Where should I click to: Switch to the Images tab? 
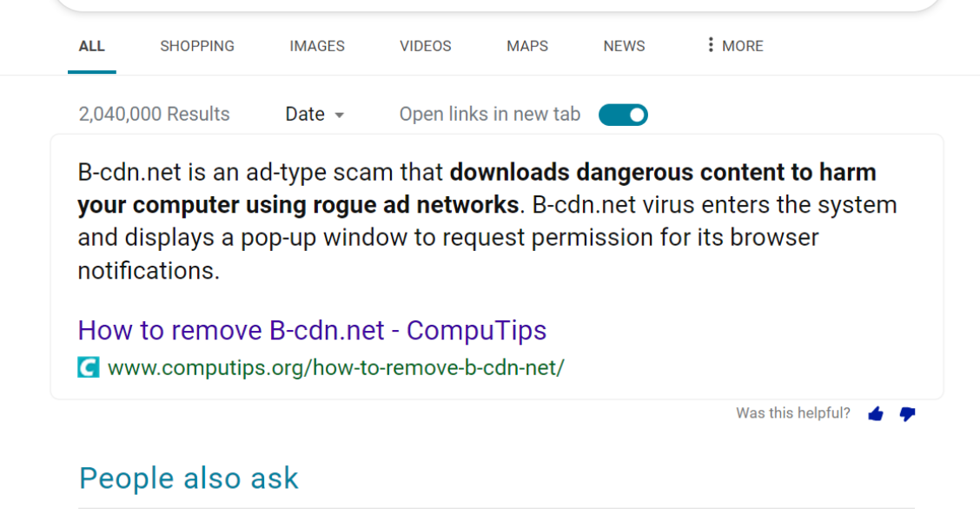pos(316,46)
